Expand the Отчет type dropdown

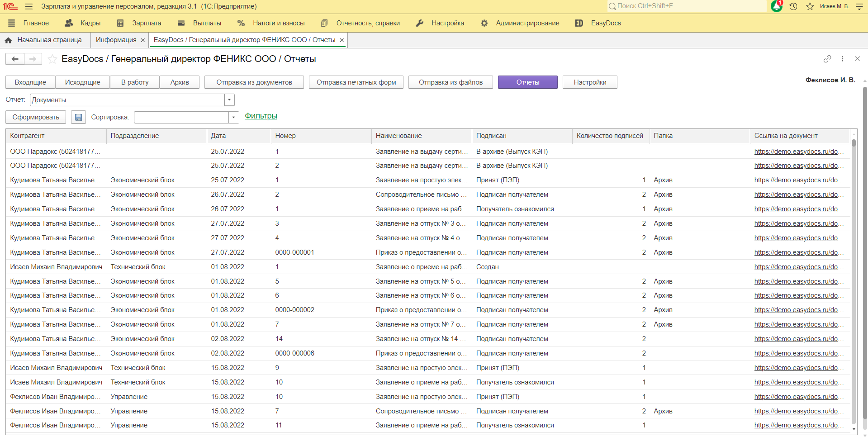(229, 100)
